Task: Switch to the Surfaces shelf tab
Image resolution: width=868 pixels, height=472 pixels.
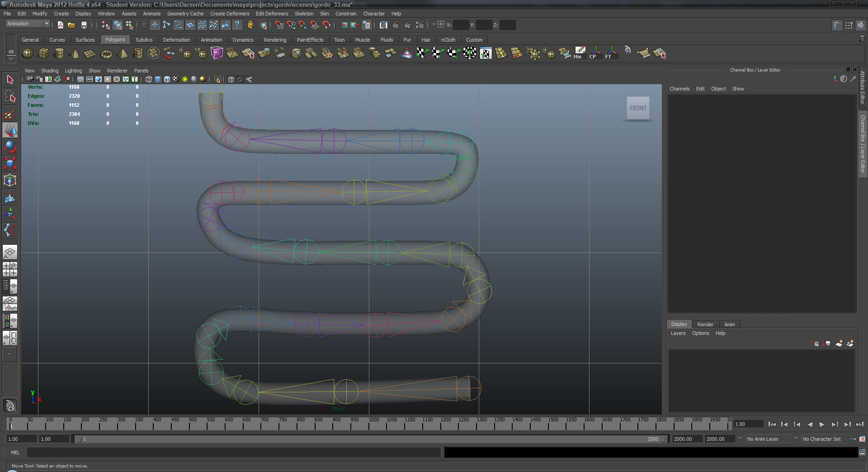Action: coord(85,40)
